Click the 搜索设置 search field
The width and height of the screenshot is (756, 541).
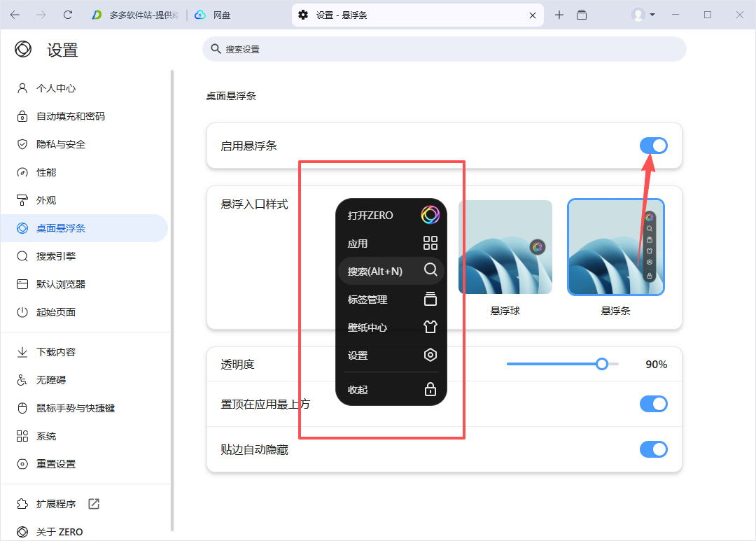(x=444, y=49)
